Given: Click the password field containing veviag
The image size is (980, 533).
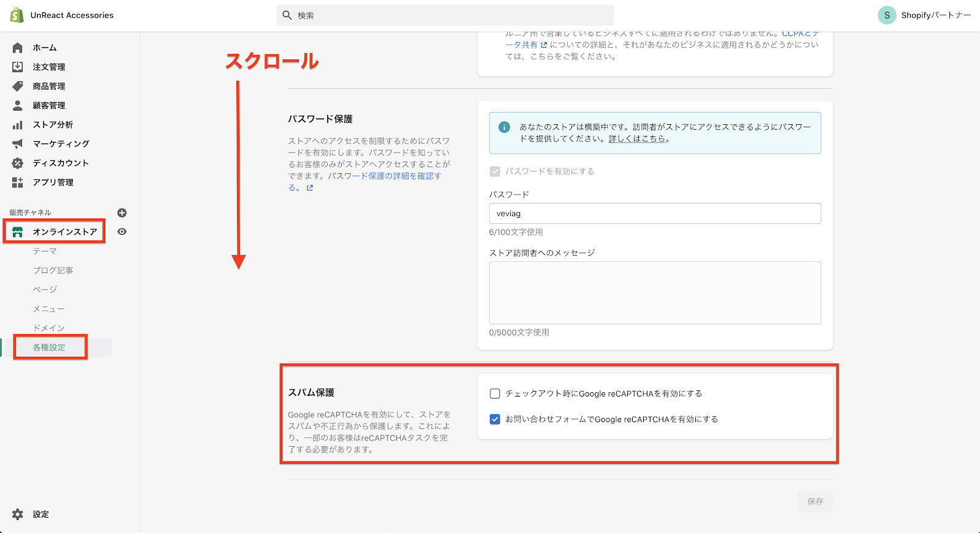Looking at the screenshot, I should (x=654, y=214).
